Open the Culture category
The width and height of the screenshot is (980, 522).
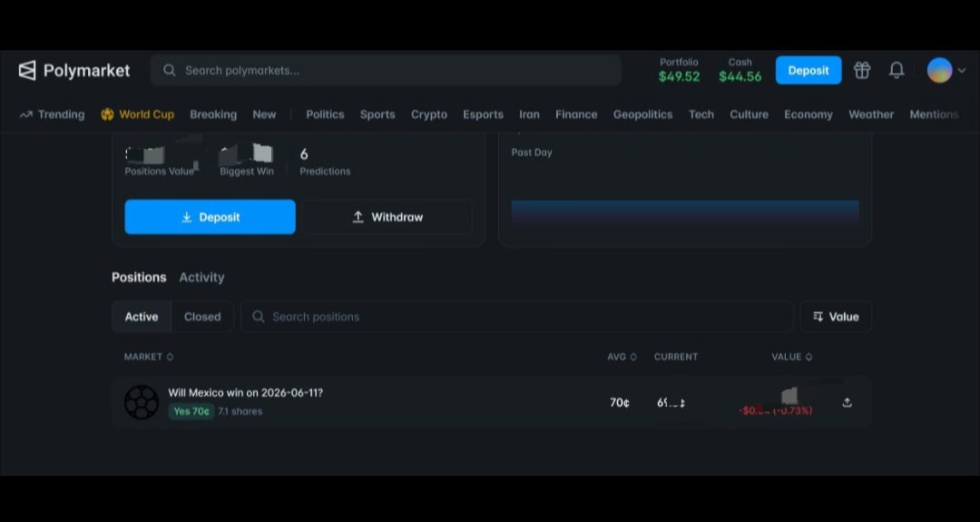tap(750, 114)
